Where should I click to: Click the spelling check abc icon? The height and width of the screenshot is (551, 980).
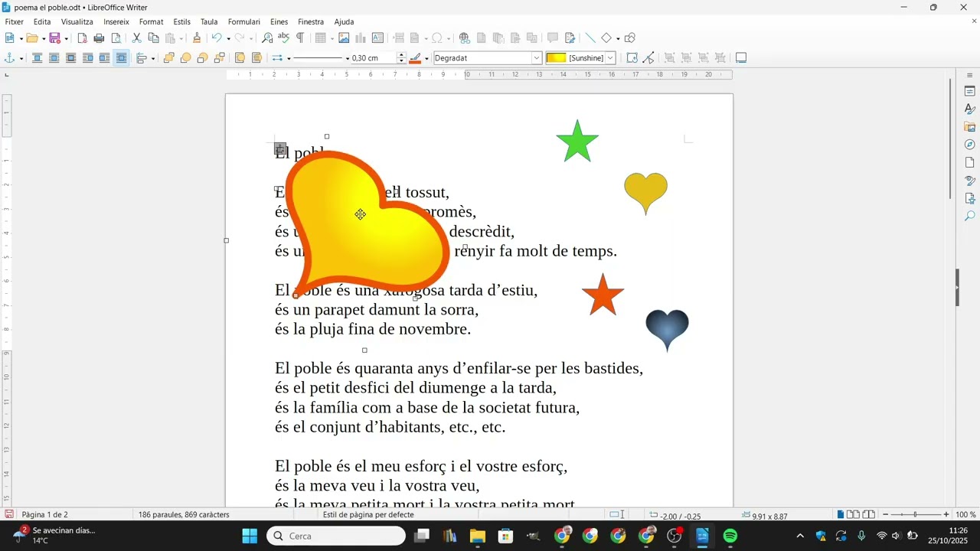(x=283, y=38)
